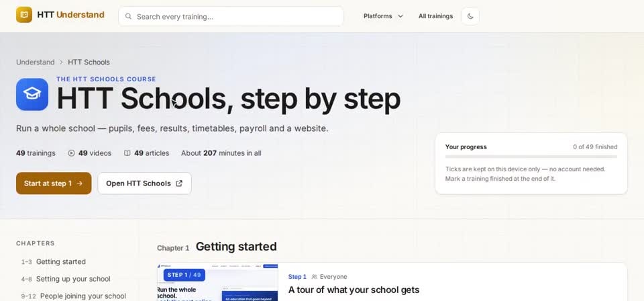644x301 pixels.
Task: Toggle dark mode with moon icon
Action: 470,16
